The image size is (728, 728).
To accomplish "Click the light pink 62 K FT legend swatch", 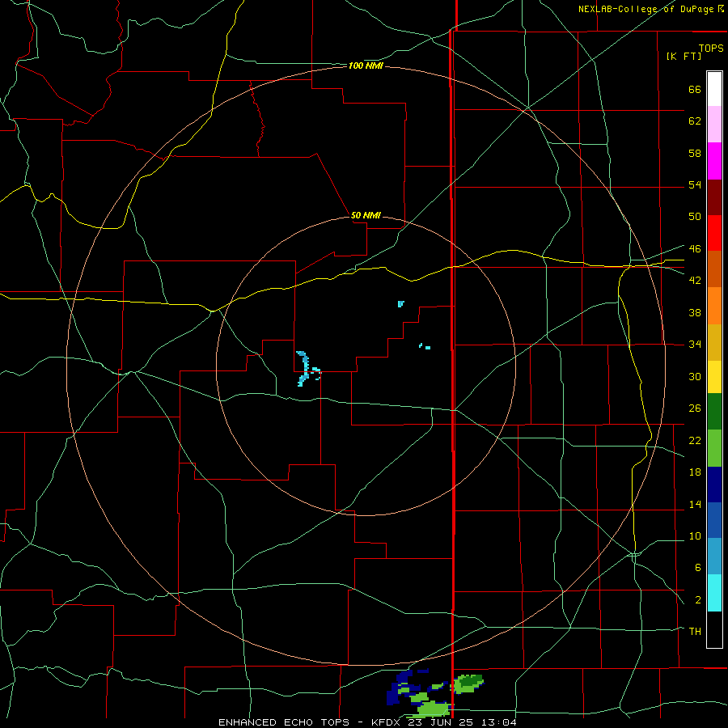I will coord(714,125).
